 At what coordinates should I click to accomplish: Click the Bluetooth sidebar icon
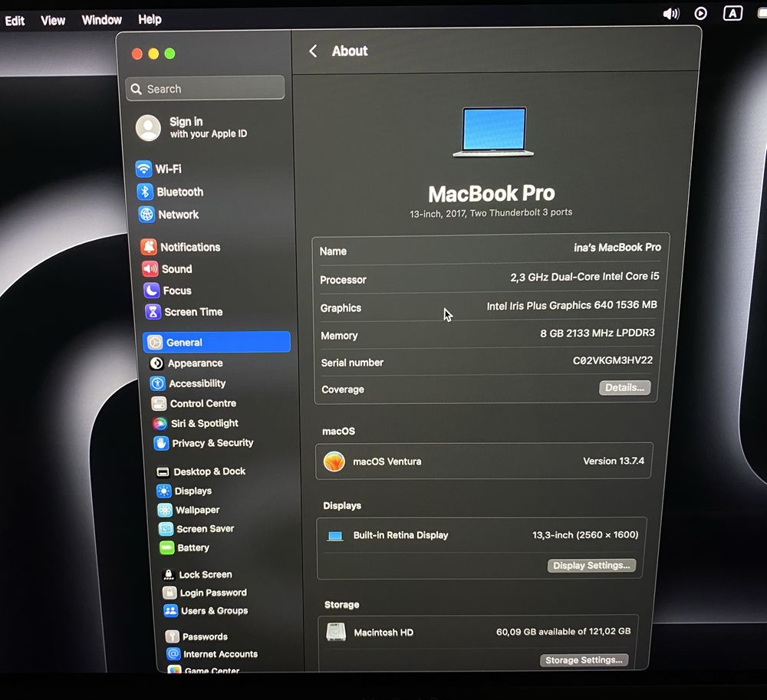[x=145, y=192]
